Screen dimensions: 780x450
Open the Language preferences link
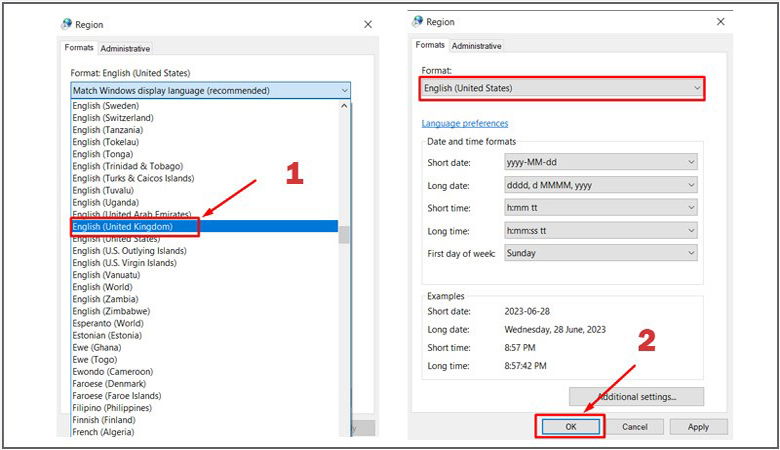465,123
